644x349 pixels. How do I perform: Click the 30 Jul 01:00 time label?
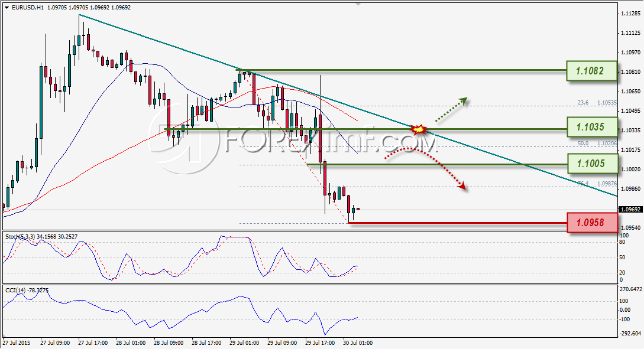(x=357, y=343)
